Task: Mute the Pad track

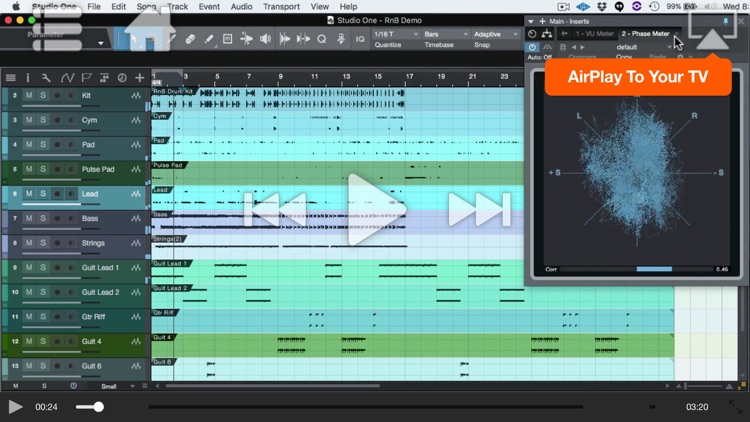Action: (x=29, y=144)
